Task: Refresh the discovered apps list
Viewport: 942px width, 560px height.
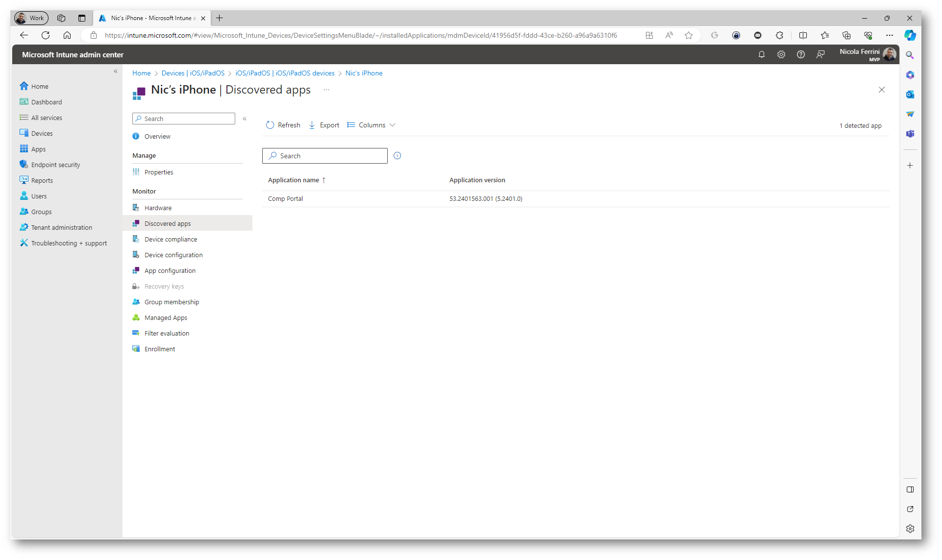Action: click(283, 125)
